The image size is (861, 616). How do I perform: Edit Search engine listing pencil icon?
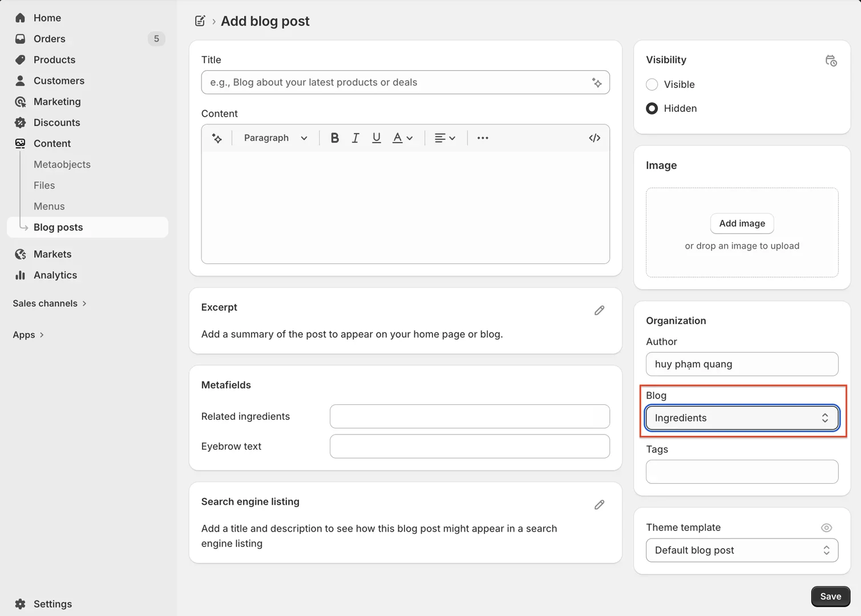(599, 505)
